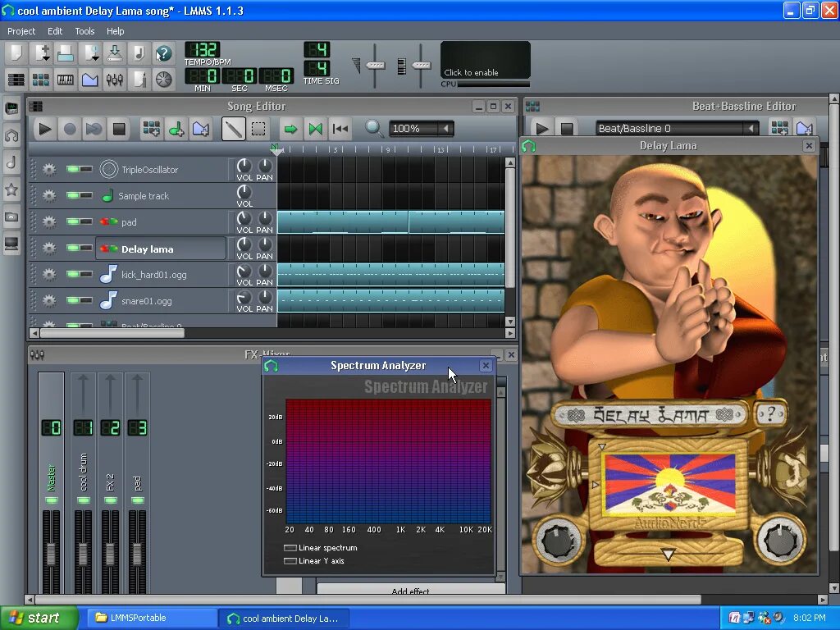840x630 pixels.
Task: Click the Add effect button
Action: coord(411,589)
